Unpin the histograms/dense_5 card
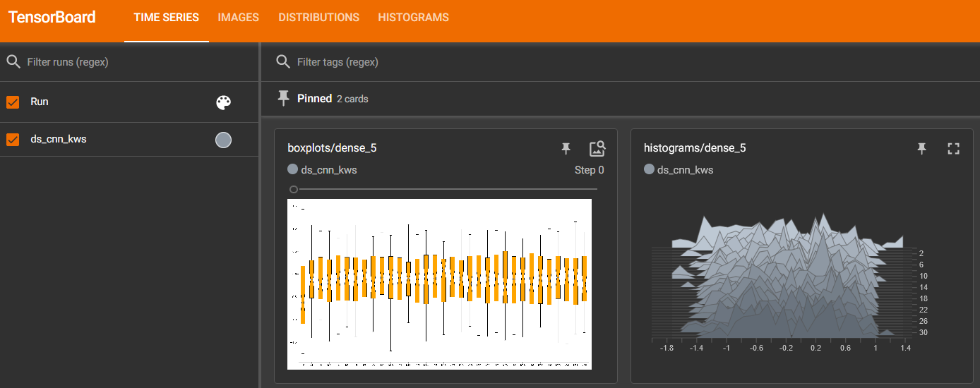The width and height of the screenshot is (980, 388). [921, 148]
